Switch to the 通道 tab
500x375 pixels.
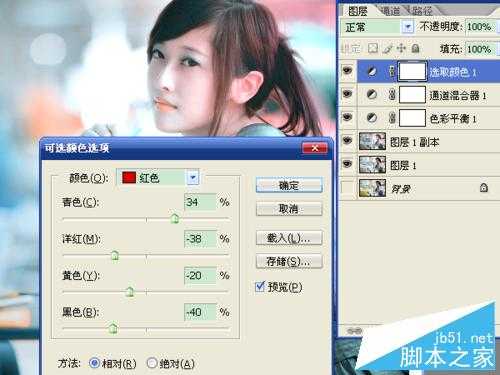click(390, 11)
